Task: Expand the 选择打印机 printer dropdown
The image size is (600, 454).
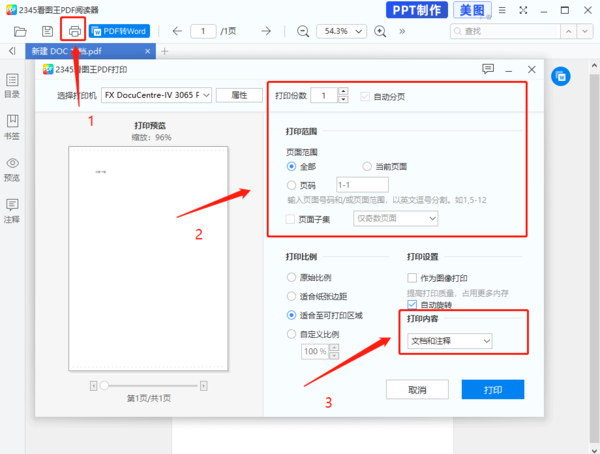Action: point(156,96)
